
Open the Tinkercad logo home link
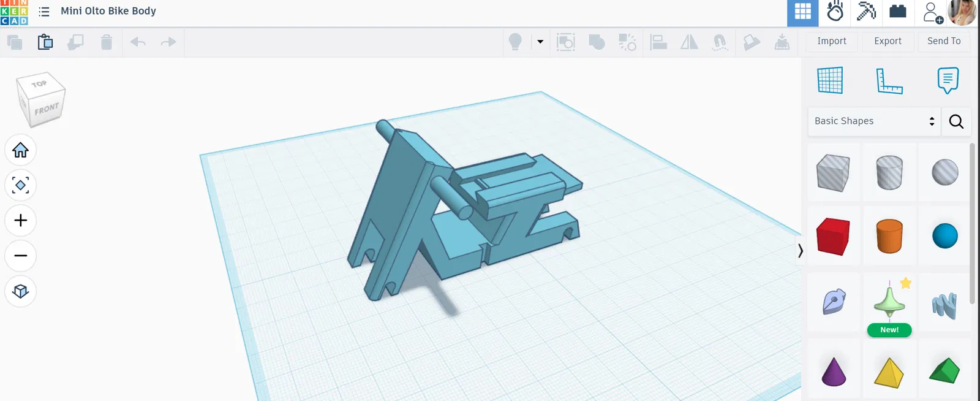pyautogui.click(x=14, y=12)
